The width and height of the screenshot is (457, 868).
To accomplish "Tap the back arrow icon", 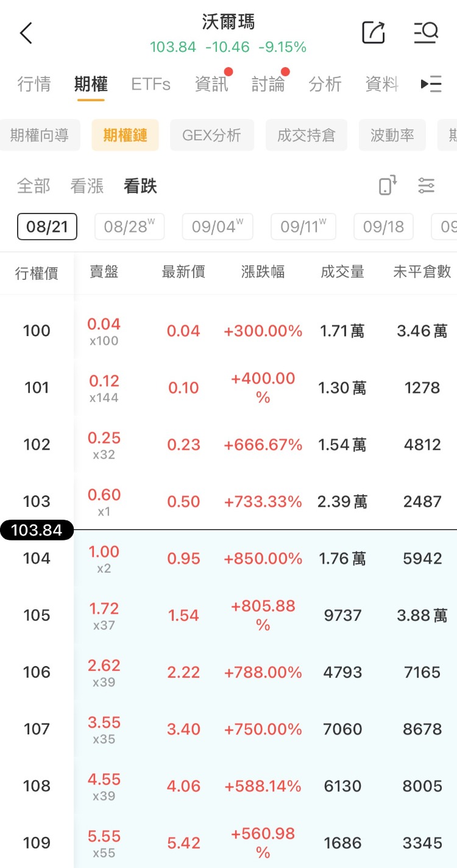I will (26, 33).
